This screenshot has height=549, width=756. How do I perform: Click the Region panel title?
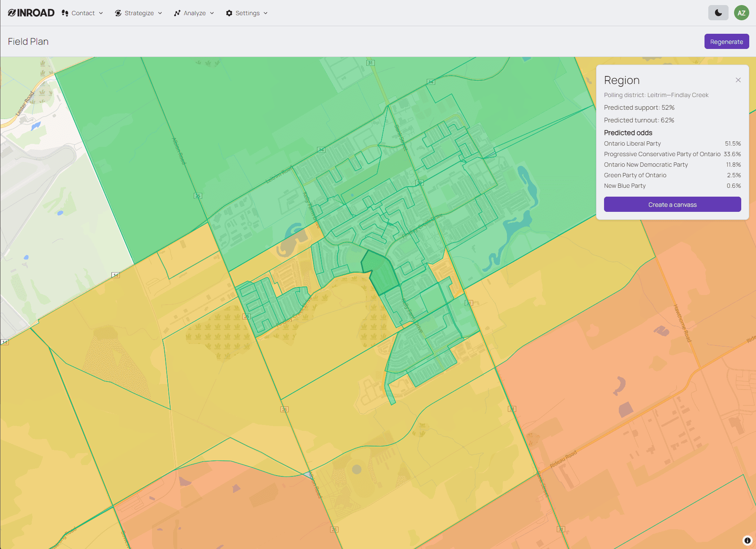pos(622,80)
